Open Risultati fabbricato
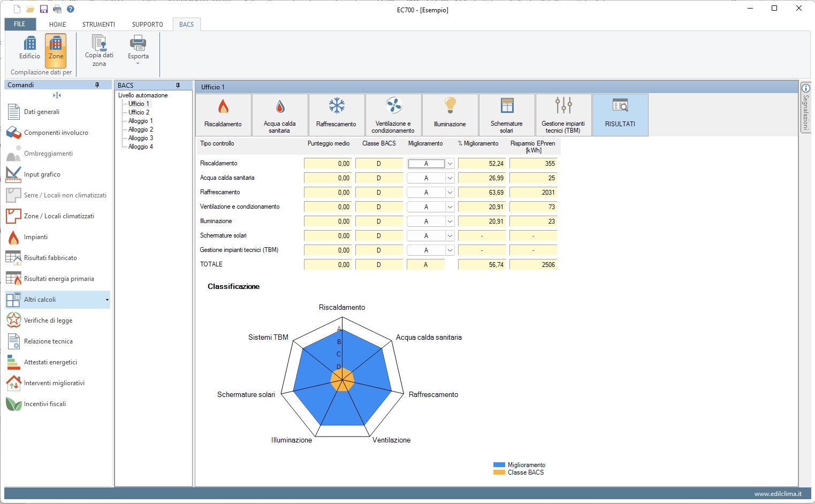Screen dimensions: 815x504 click(57, 258)
